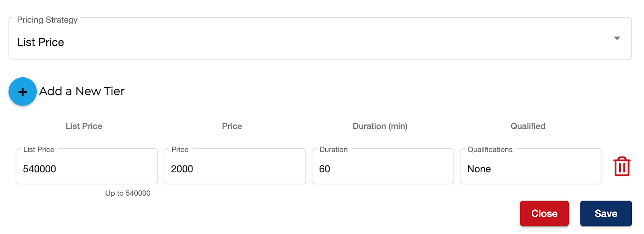This screenshot has width=644, height=234.
Task: Click the List Price field containing 540000
Action: 87,166
